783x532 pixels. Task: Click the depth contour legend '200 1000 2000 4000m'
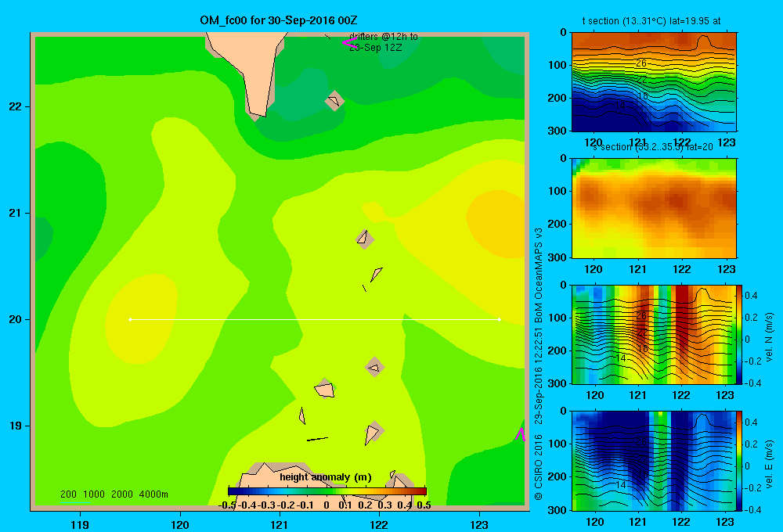pos(114,494)
